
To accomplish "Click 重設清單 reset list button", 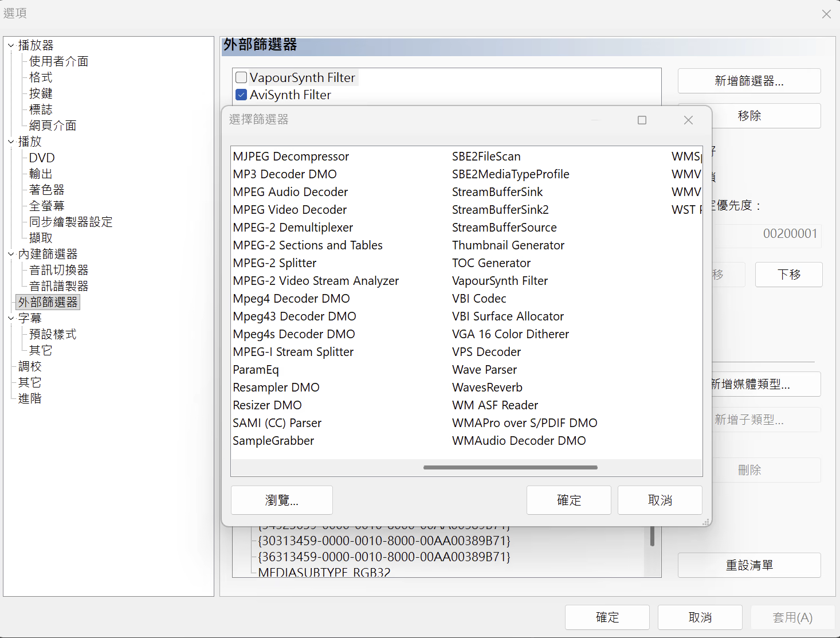I will [x=749, y=565].
